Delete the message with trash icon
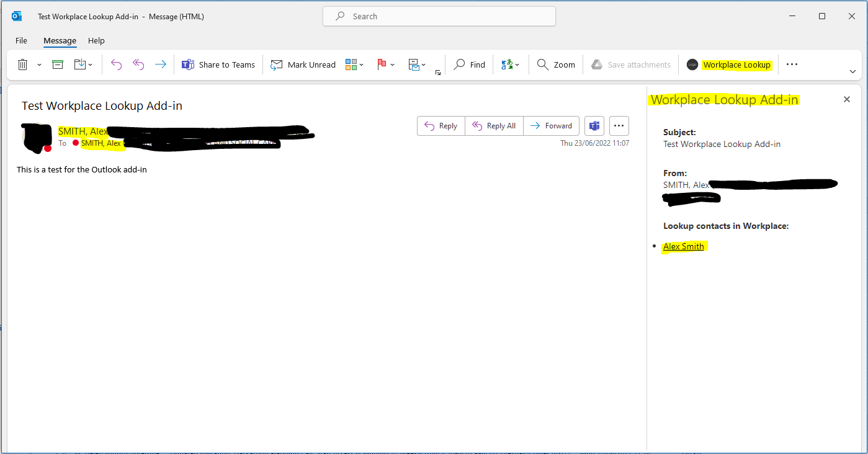Viewport: 868px width, 454px height. [x=22, y=65]
